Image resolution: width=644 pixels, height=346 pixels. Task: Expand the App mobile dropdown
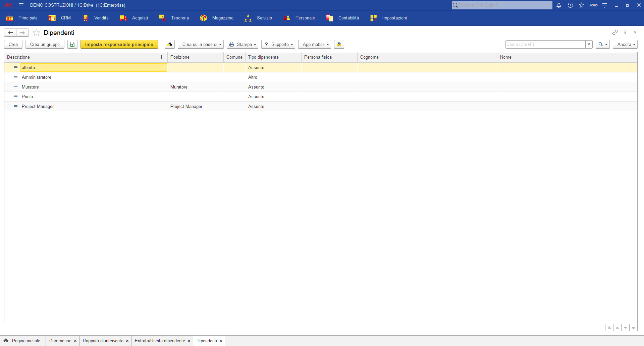click(x=315, y=44)
